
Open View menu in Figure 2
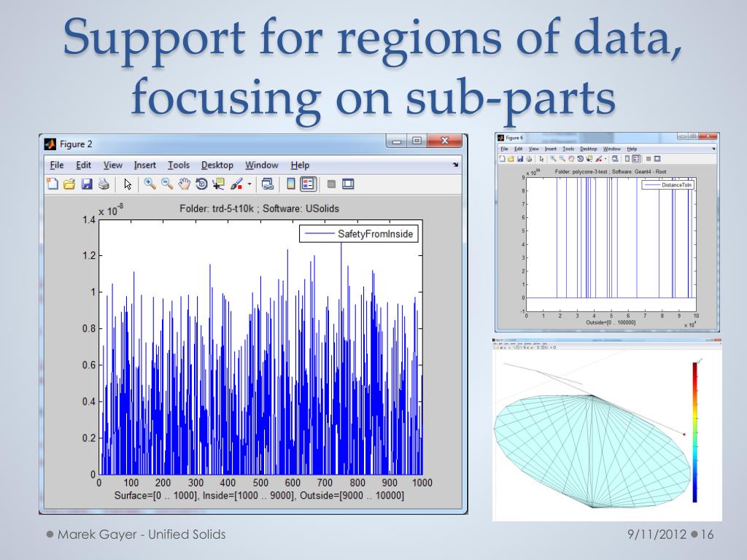[x=113, y=165]
